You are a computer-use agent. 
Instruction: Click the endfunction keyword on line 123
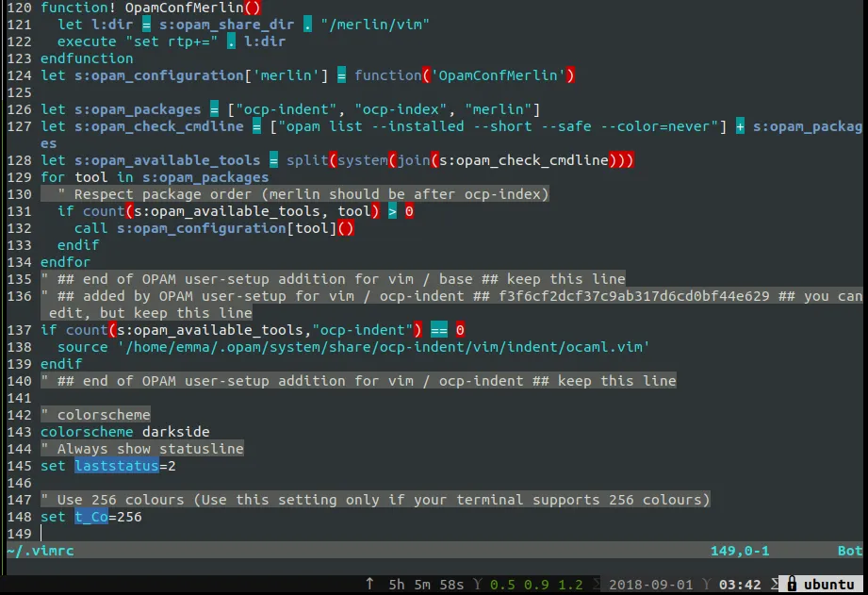(87, 58)
